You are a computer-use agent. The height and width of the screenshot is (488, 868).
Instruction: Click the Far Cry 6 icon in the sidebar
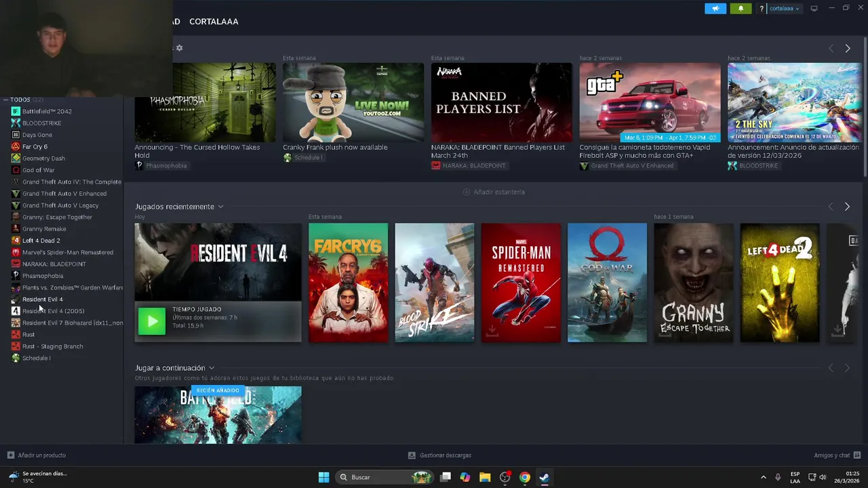coord(16,146)
